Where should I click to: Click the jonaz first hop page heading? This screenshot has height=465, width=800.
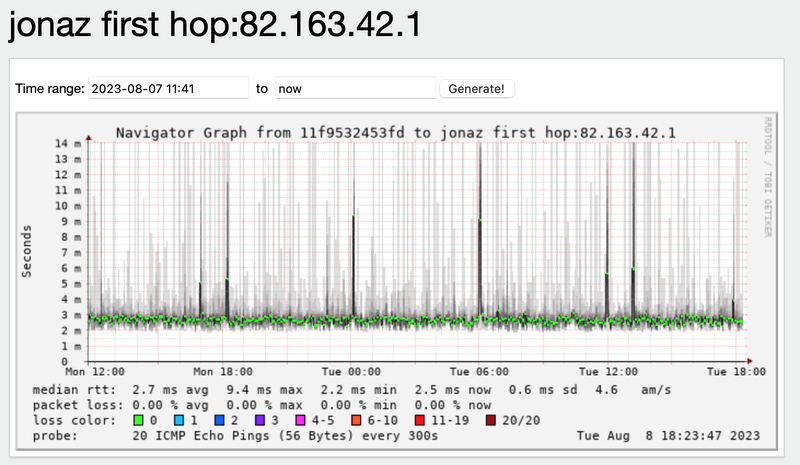click(x=215, y=24)
